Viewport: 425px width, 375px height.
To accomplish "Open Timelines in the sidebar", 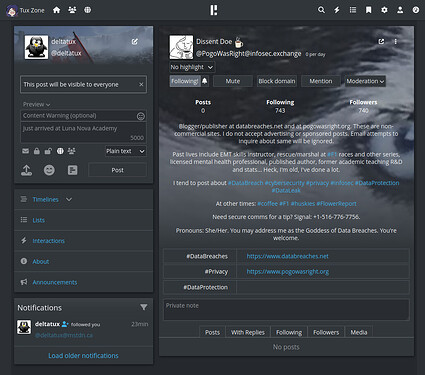I will pyautogui.click(x=45, y=199).
